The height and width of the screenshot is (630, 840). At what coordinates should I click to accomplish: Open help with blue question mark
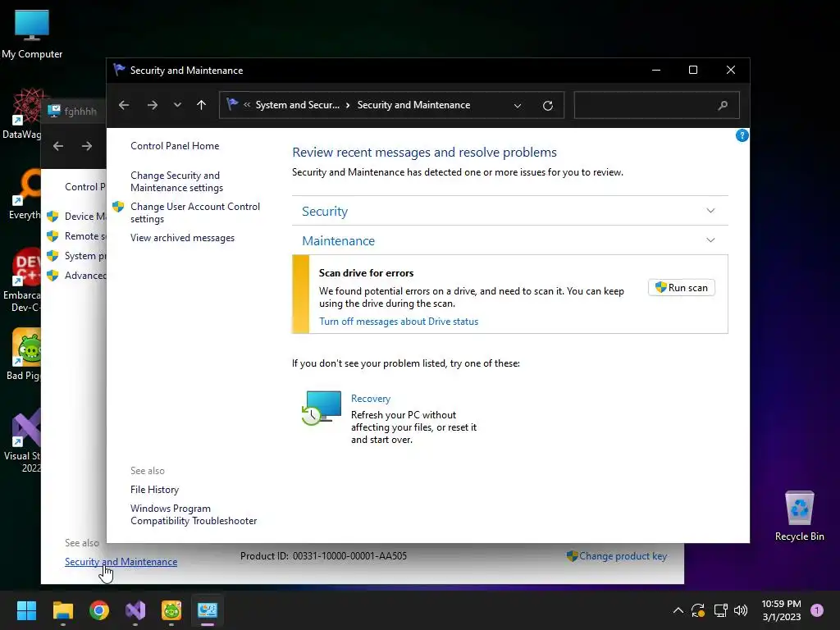[742, 135]
